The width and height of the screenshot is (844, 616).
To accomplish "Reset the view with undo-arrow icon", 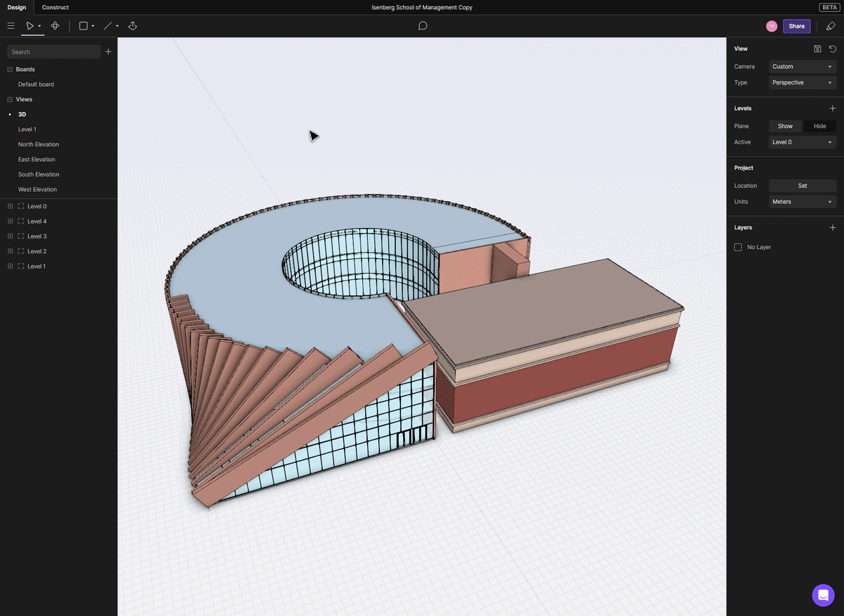I will [x=833, y=49].
